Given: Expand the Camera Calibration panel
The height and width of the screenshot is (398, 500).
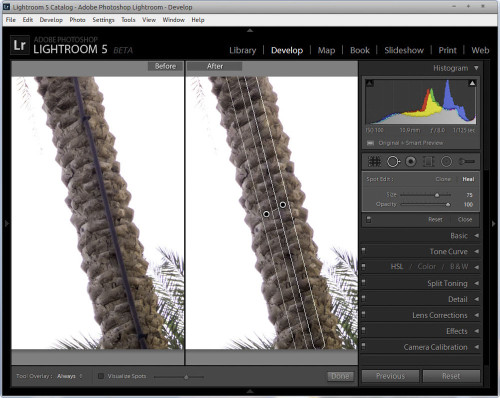Looking at the screenshot, I should pyautogui.click(x=476, y=347).
